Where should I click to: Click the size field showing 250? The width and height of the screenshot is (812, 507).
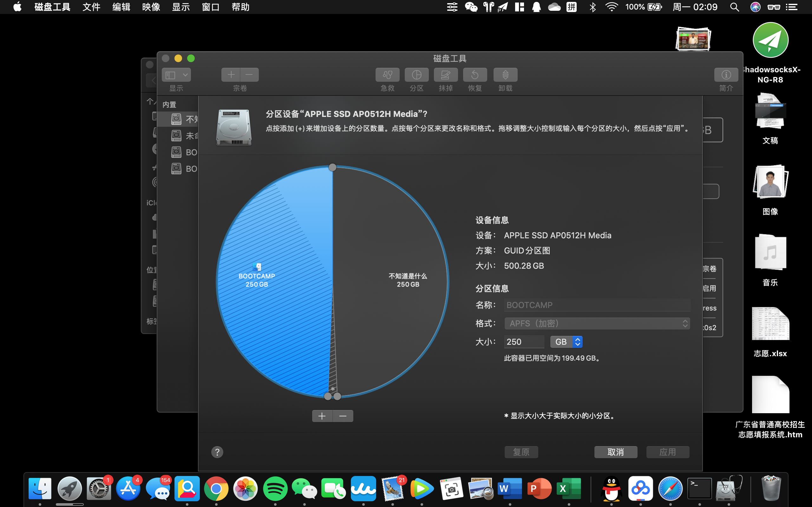coord(524,342)
